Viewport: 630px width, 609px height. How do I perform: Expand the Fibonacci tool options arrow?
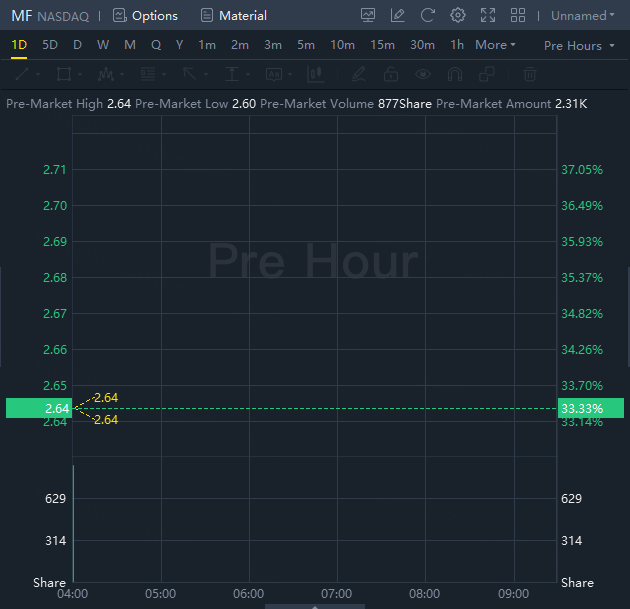click(164, 74)
